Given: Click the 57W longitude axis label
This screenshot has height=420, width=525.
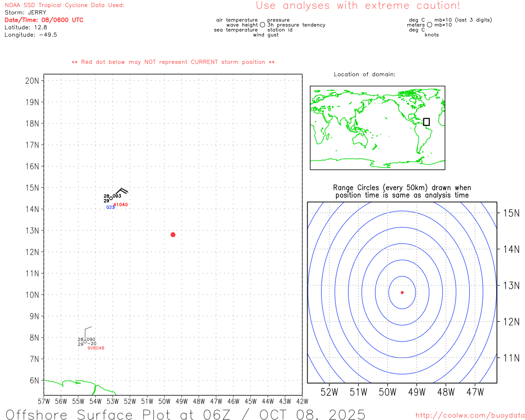Looking at the screenshot, I should pos(43,401).
